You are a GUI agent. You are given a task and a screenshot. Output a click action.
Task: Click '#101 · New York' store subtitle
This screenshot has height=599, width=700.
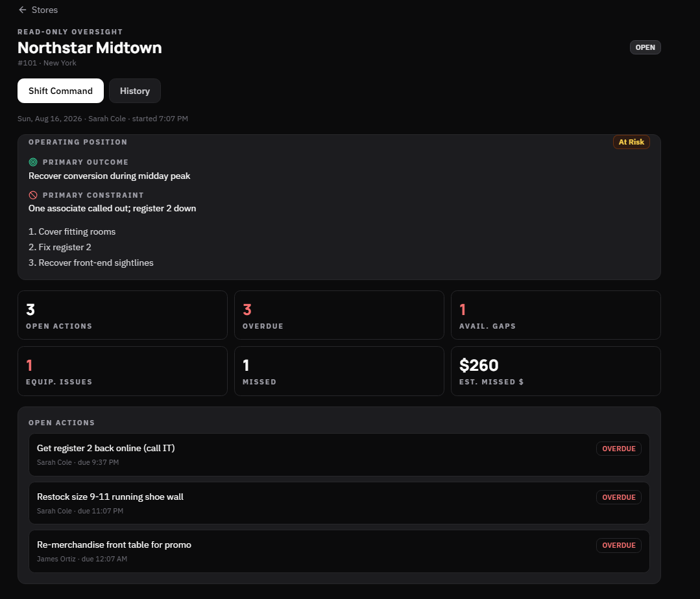(47, 63)
